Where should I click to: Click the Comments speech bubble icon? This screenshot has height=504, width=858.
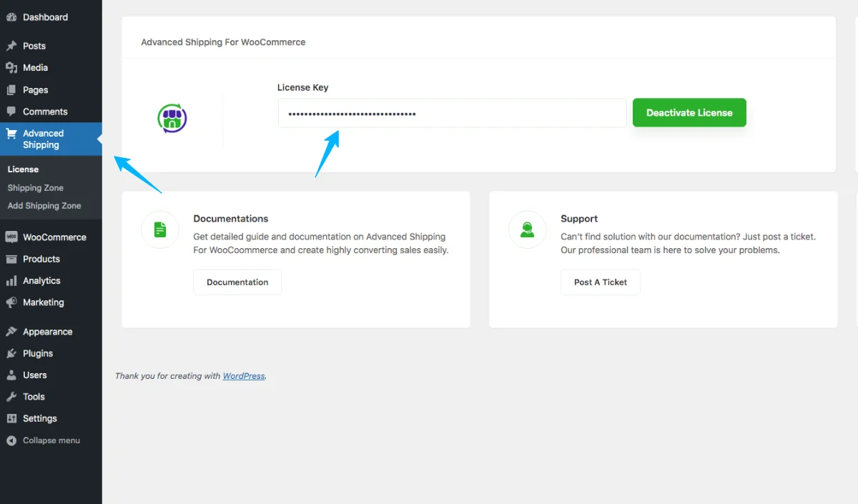[x=11, y=112]
